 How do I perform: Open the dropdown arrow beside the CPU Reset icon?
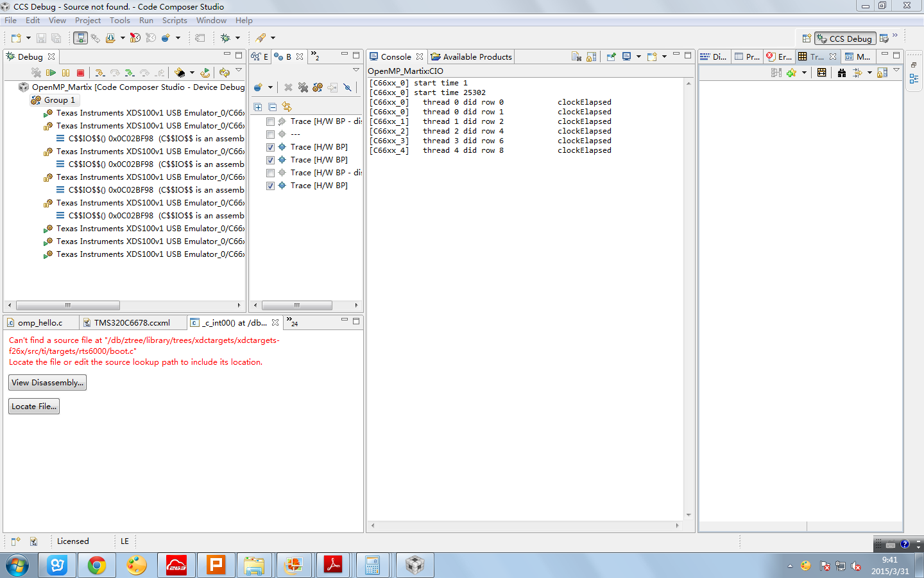(192, 73)
